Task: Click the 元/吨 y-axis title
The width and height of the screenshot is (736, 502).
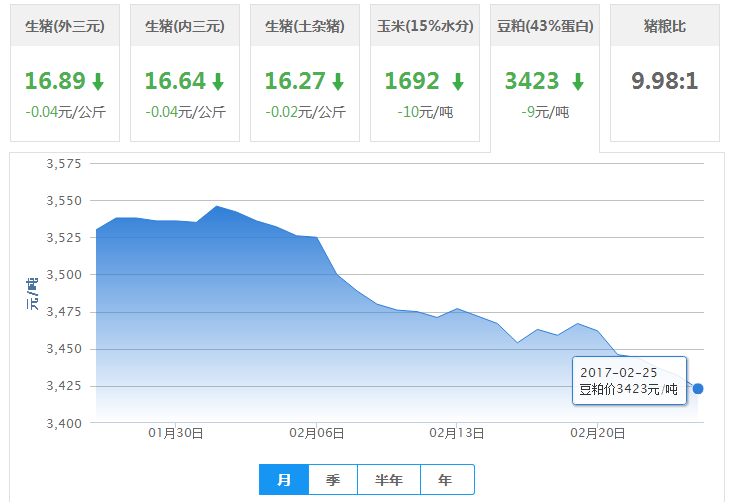Action: (x=32, y=293)
